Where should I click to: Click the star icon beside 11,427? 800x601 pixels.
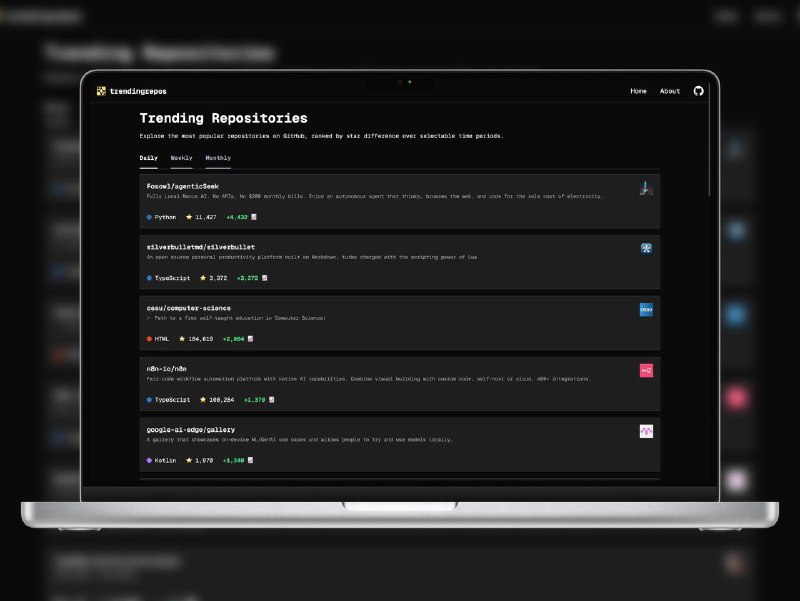(x=192, y=216)
